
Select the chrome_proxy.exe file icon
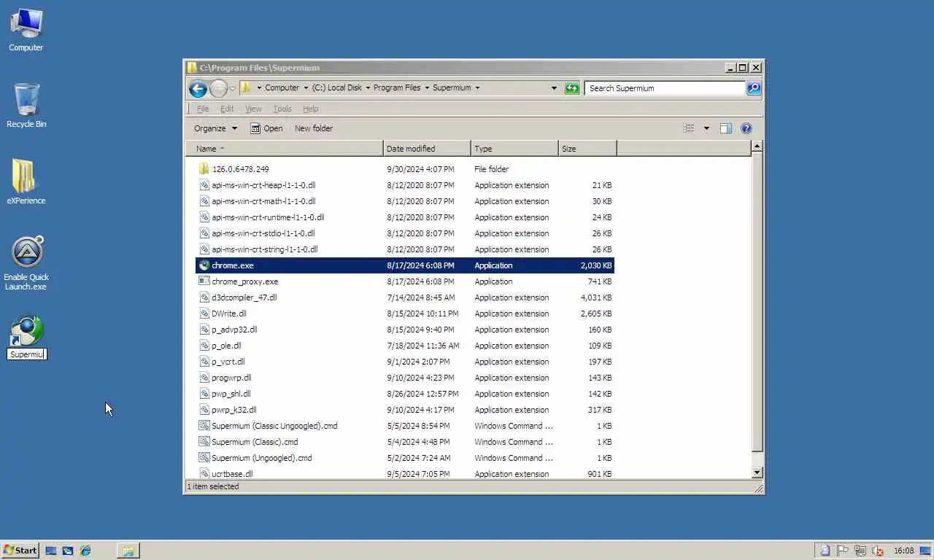pos(204,281)
